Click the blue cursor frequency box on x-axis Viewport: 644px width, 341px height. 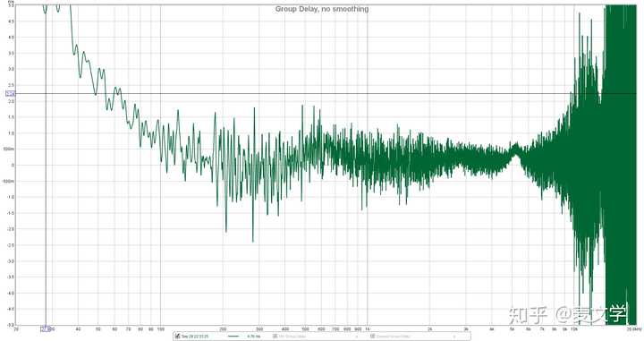[46, 328]
